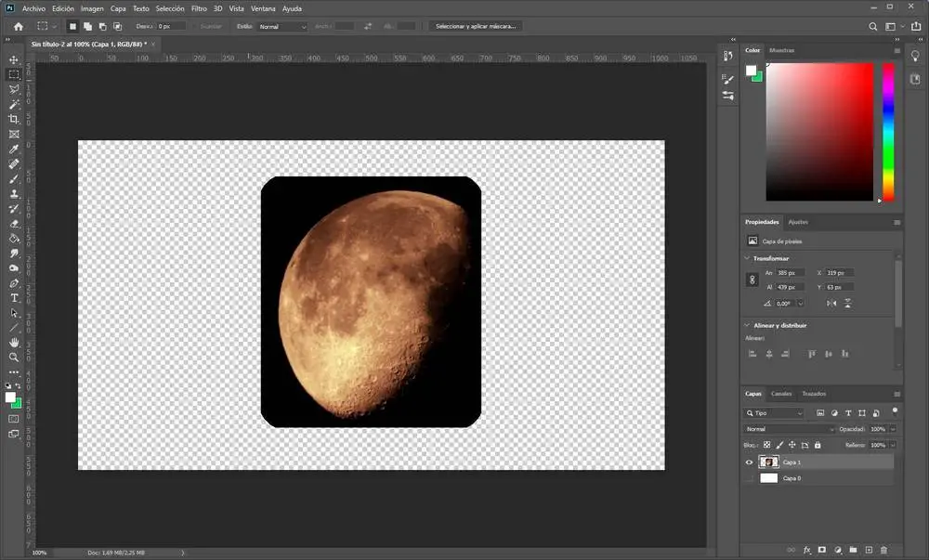The image size is (929, 560).
Task: Collapse the Transformar section
Action: (x=748, y=258)
